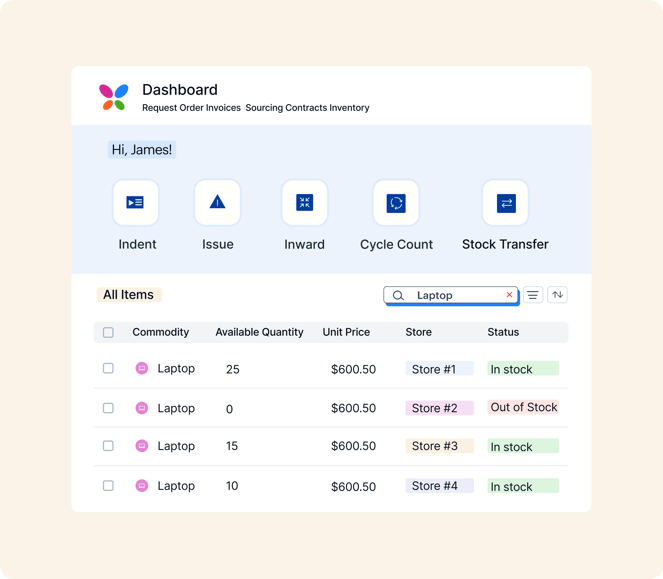Click the Out of Stock status badge
Screen dimensions: 663x579
point(523,407)
